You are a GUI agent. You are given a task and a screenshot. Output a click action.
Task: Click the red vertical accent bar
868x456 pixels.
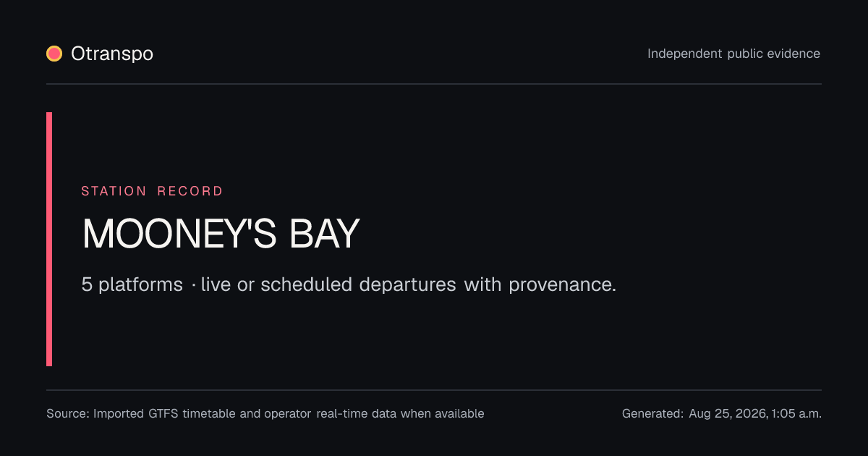coord(49,239)
